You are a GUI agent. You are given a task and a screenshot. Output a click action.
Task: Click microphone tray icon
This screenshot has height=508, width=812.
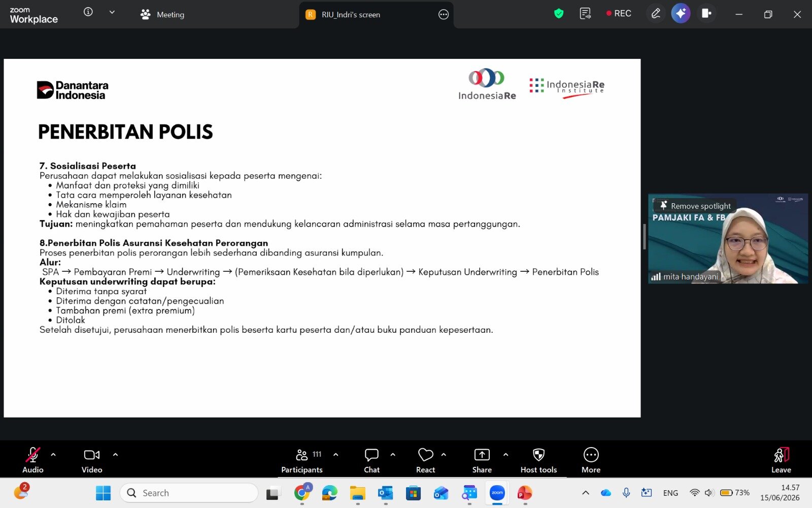click(x=626, y=493)
